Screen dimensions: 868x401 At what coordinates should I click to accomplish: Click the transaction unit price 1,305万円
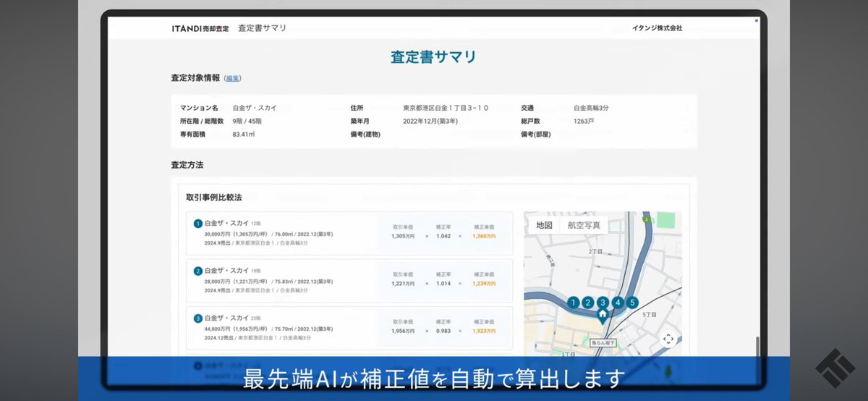(403, 236)
